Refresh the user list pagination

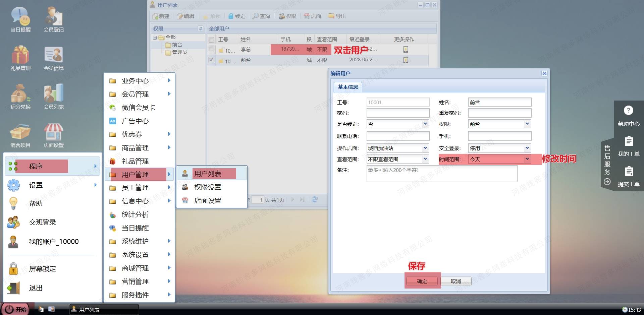[314, 199]
